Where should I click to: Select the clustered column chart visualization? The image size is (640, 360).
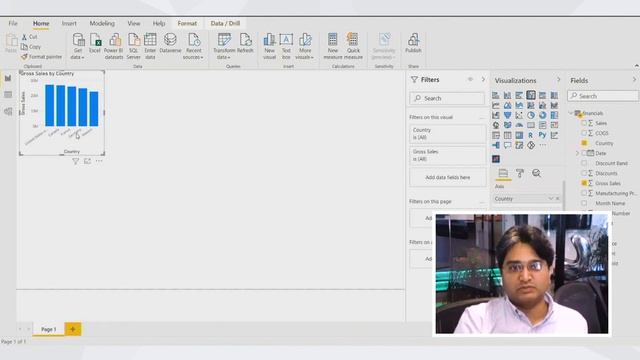[531, 95]
